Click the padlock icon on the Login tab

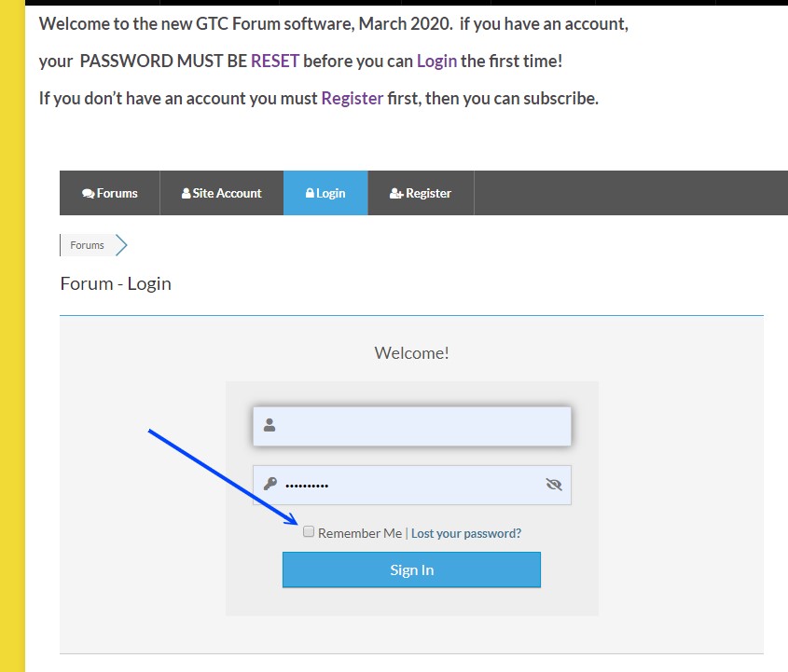pyautogui.click(x=311, y=193)
